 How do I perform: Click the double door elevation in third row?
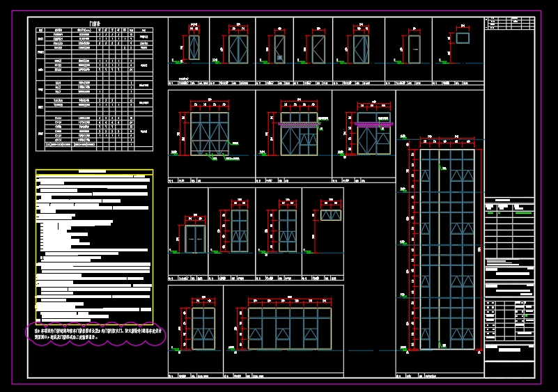click(x=195, y=239)
